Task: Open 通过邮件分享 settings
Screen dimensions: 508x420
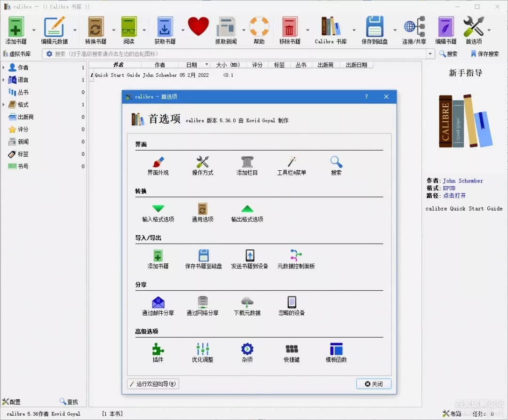Action: [x=158, y=306]
